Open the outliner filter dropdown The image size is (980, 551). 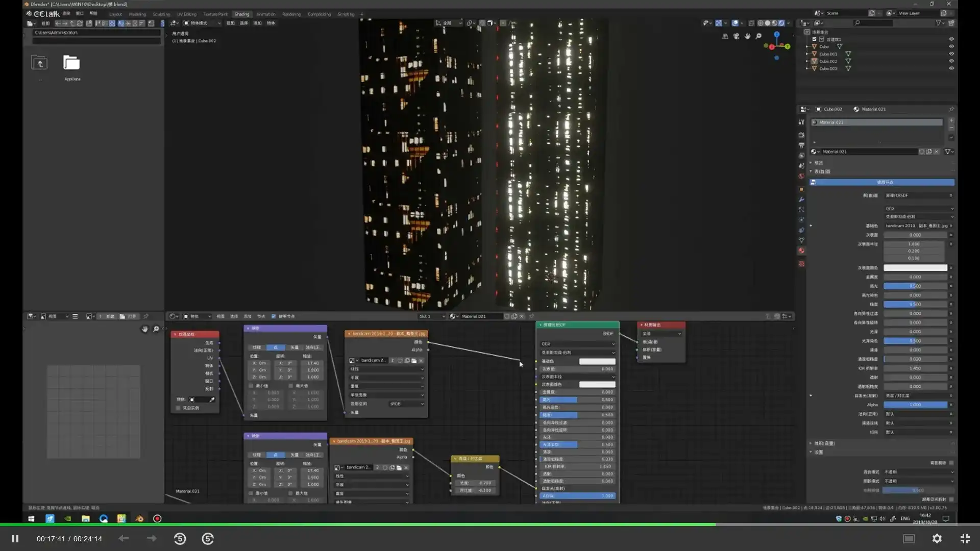[940, 23]
